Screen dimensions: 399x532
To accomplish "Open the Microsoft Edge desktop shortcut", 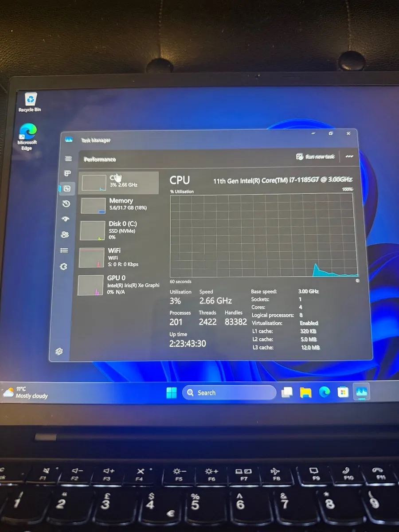I will tap(27, 137).
